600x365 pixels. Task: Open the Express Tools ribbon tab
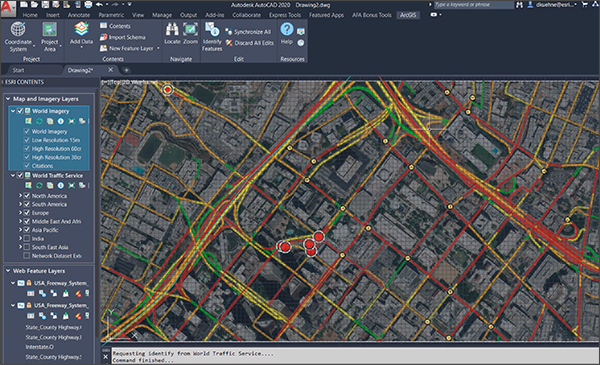[285, 15]
